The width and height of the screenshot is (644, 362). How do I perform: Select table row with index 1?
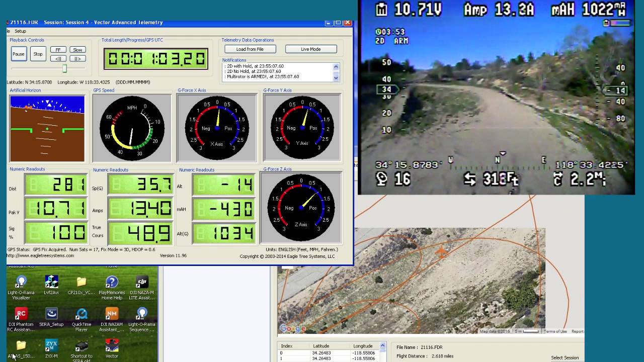click(329, 359)
